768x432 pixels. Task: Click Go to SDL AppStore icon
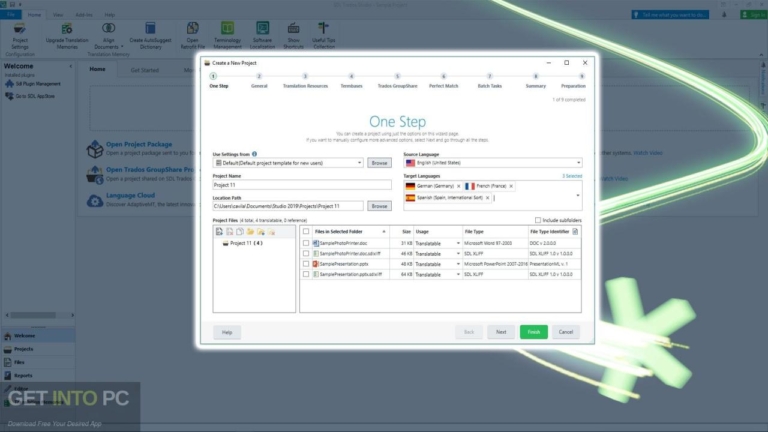point(9,96)
